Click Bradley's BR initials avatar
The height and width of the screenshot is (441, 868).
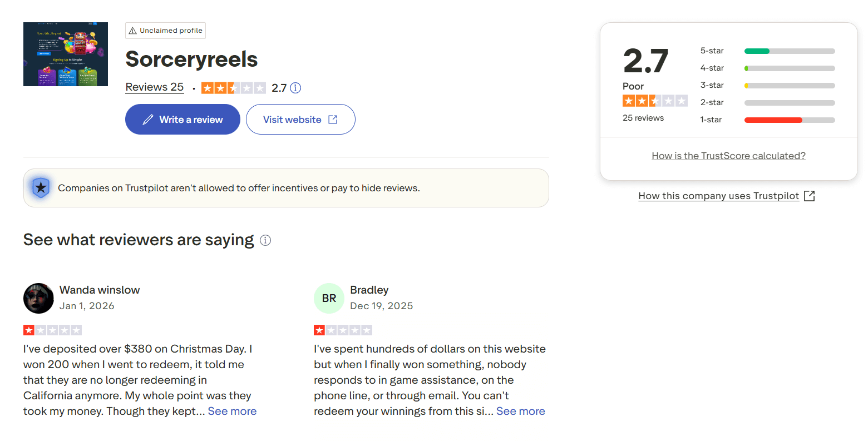[x=329, y=298]
